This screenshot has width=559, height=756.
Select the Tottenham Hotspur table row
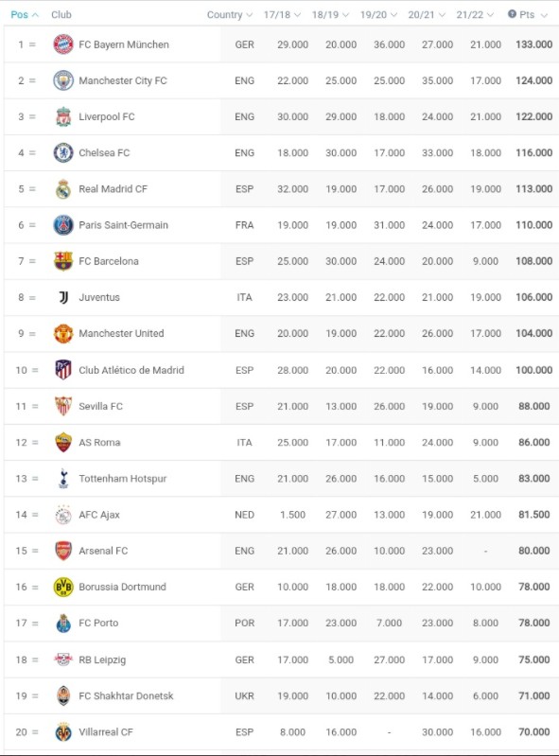pos(282,478)
